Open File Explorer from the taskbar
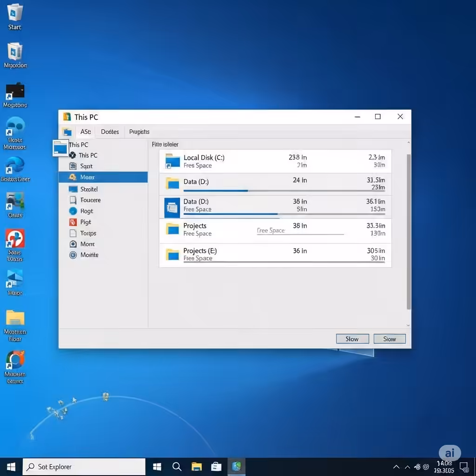This screenshot has height=476, width=476. click(197, 467)
